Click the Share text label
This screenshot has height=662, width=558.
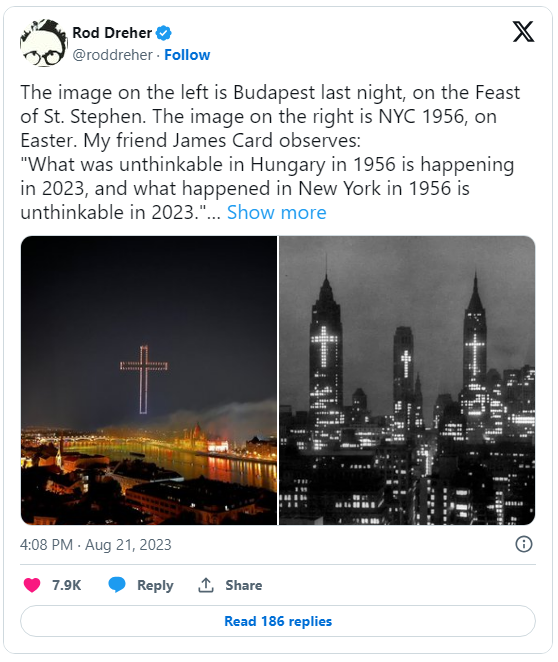tap(244, 585)
